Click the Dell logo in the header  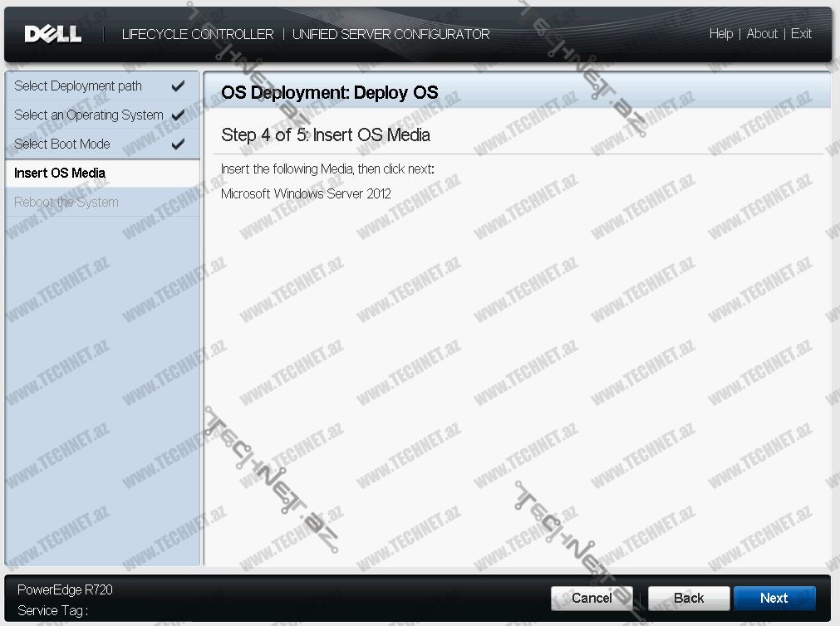pos(53,34)
